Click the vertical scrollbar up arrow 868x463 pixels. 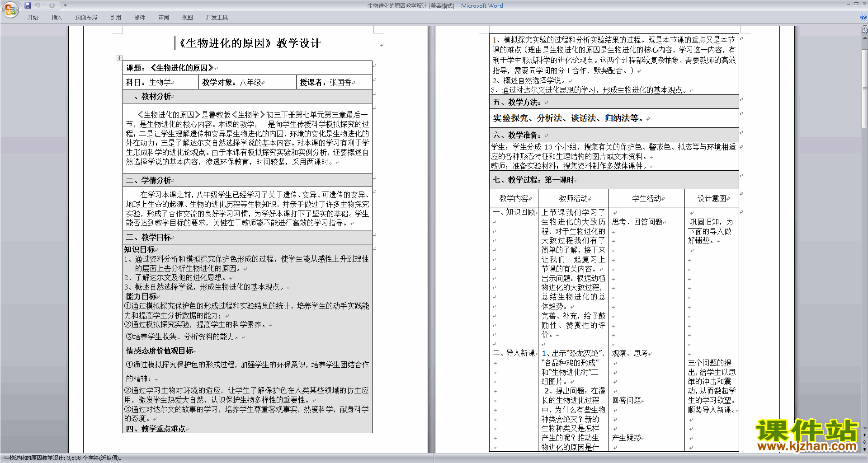[x=865, y=37]
